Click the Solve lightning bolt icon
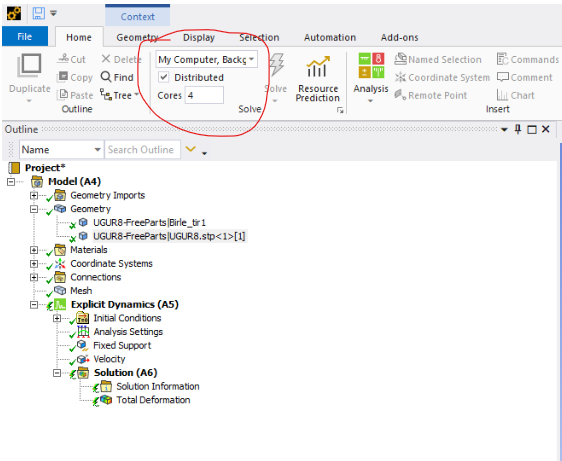Screen dimensions: 562x461 [276, 65]
